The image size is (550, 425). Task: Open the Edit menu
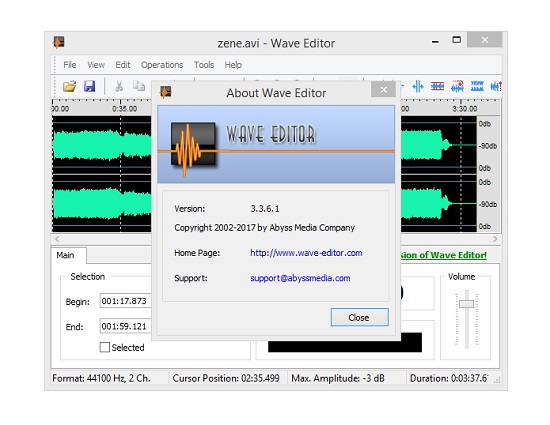click(123, 65)
